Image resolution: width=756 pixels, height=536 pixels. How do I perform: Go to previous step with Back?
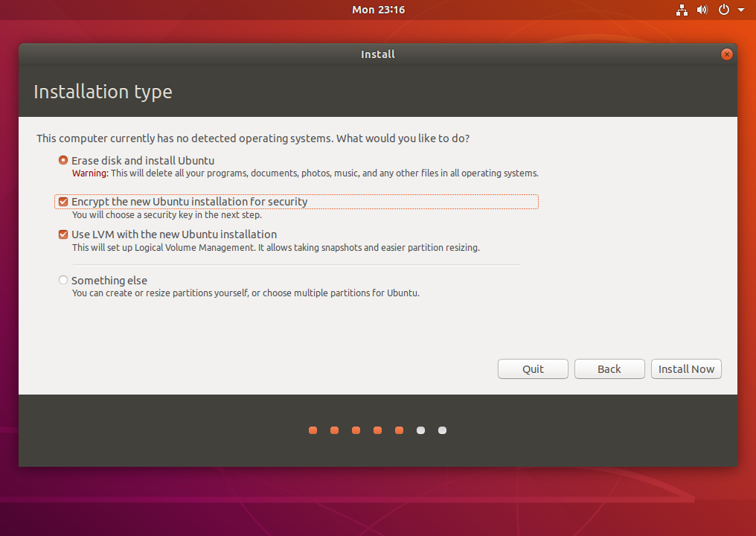[609, 369]
